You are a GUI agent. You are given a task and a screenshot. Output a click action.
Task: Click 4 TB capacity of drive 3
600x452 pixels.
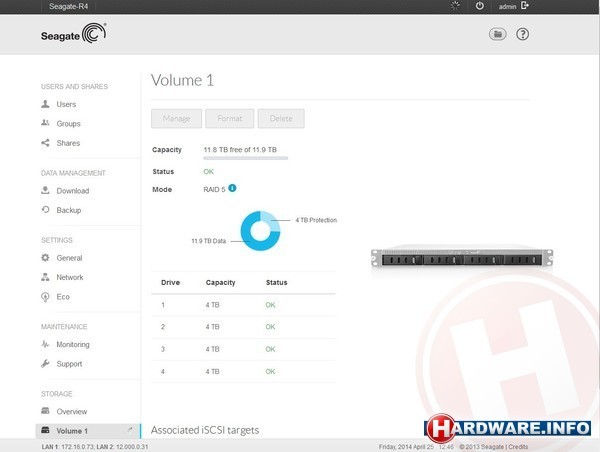coord(212,349)
